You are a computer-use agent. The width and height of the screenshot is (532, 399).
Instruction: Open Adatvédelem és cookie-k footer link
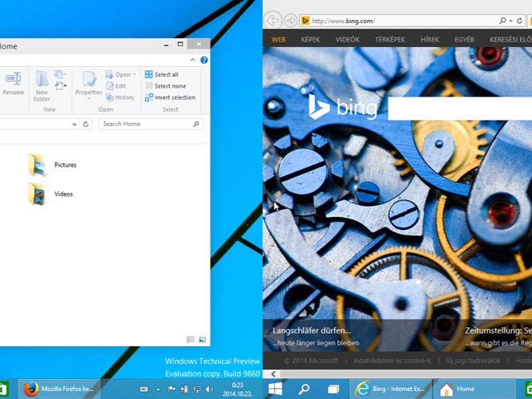pos(392,360)
